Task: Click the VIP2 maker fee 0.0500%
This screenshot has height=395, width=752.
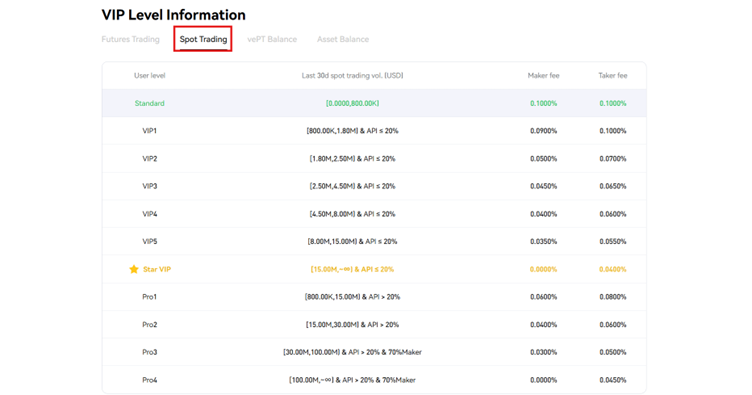Action: pyautogui.click(x=543, y=159)
